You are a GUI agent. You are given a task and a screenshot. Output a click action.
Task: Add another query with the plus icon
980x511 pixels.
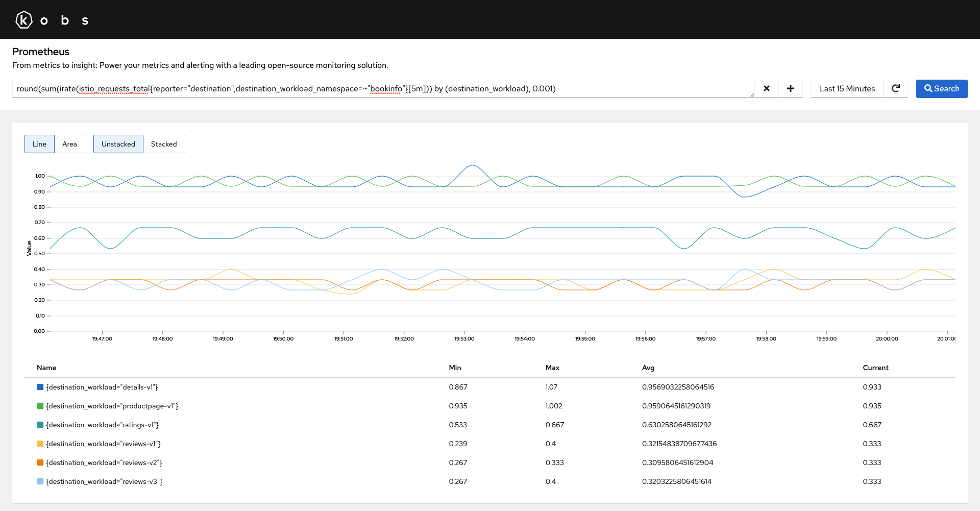tap(790, 89)
